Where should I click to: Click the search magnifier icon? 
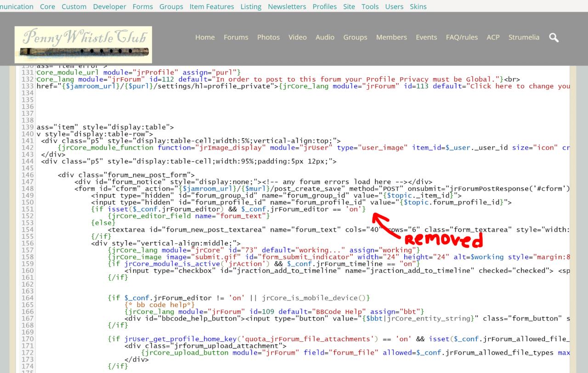(x=554, y=38)
